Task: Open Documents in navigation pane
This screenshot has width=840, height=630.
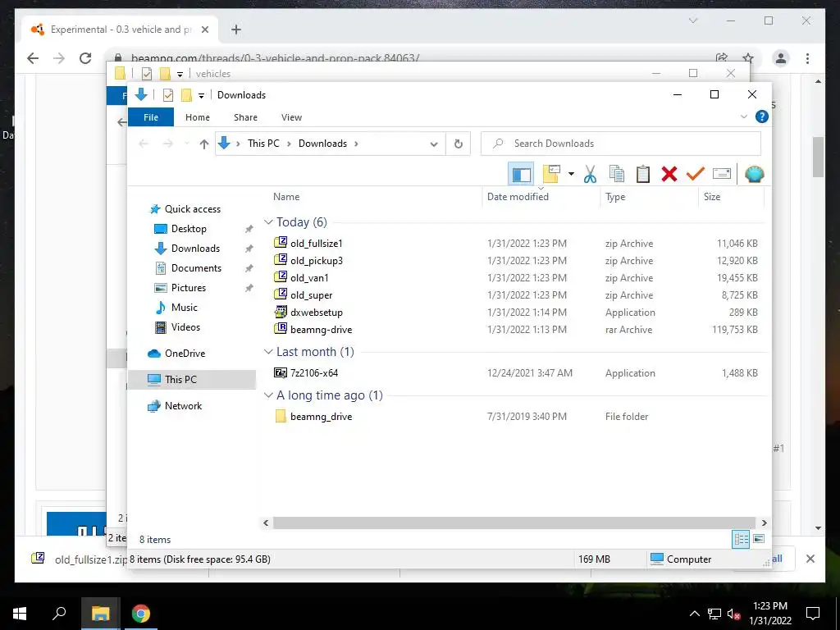Action: click(196, 268)
